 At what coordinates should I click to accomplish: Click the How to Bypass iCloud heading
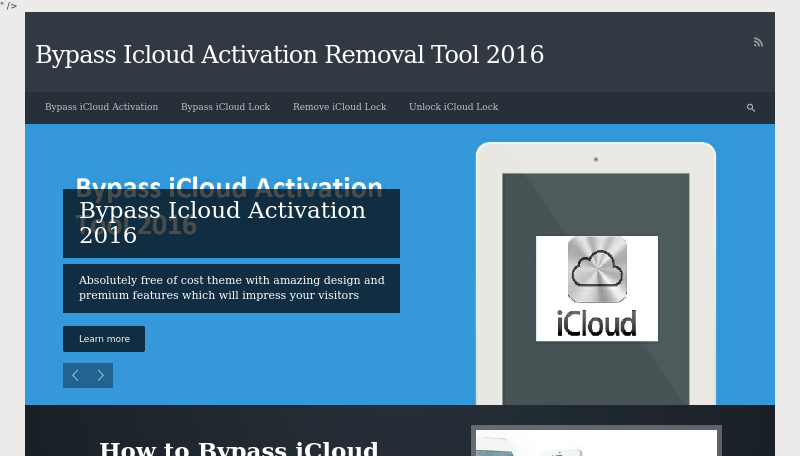tap(238, 448)
